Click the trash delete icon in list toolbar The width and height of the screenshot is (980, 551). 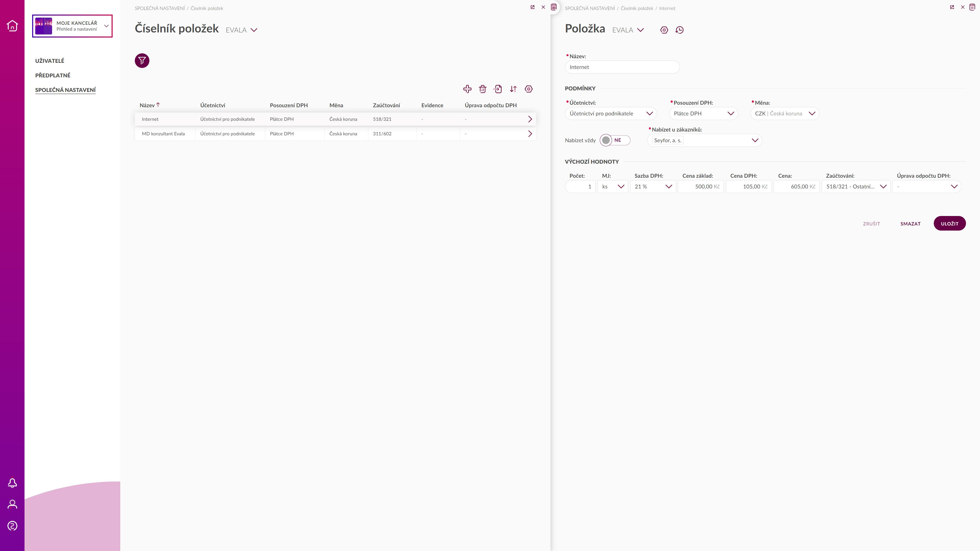[x=482, y=89]
